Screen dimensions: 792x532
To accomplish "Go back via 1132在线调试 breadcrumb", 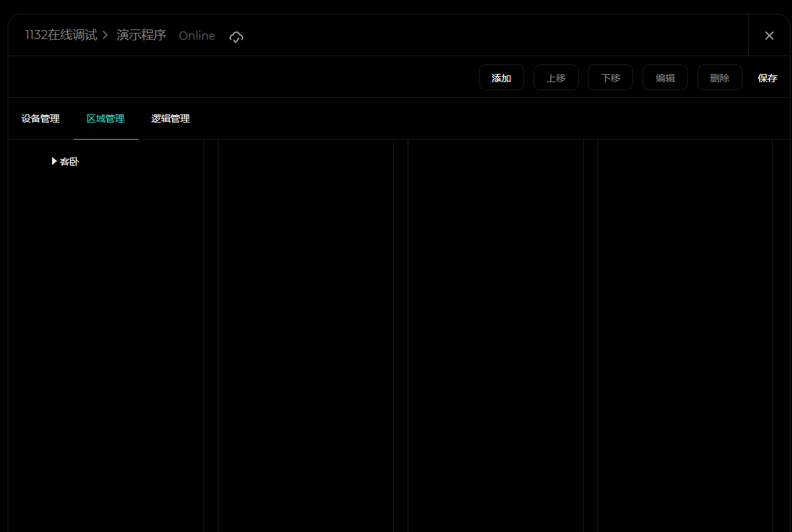I will point(61,35).
